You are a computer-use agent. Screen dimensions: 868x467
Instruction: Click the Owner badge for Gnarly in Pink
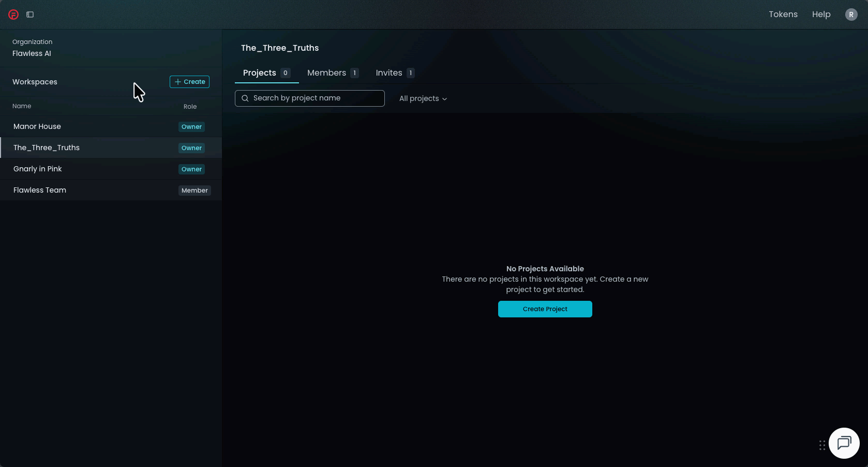coord(191,169)
